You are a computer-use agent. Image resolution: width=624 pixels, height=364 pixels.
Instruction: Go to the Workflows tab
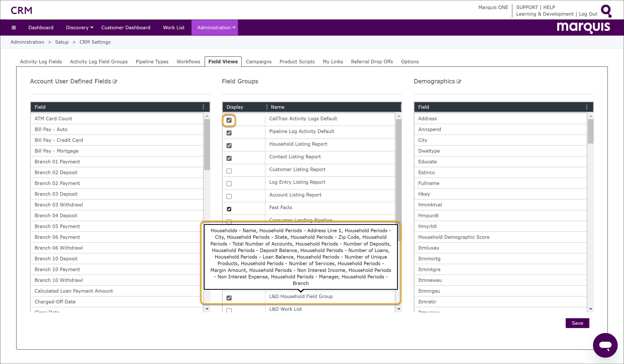188,62
